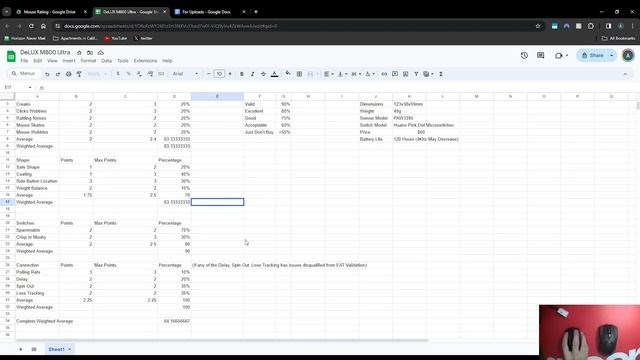Open the Format menu
The width and height of the screenshot is (640, 360).
88,61
